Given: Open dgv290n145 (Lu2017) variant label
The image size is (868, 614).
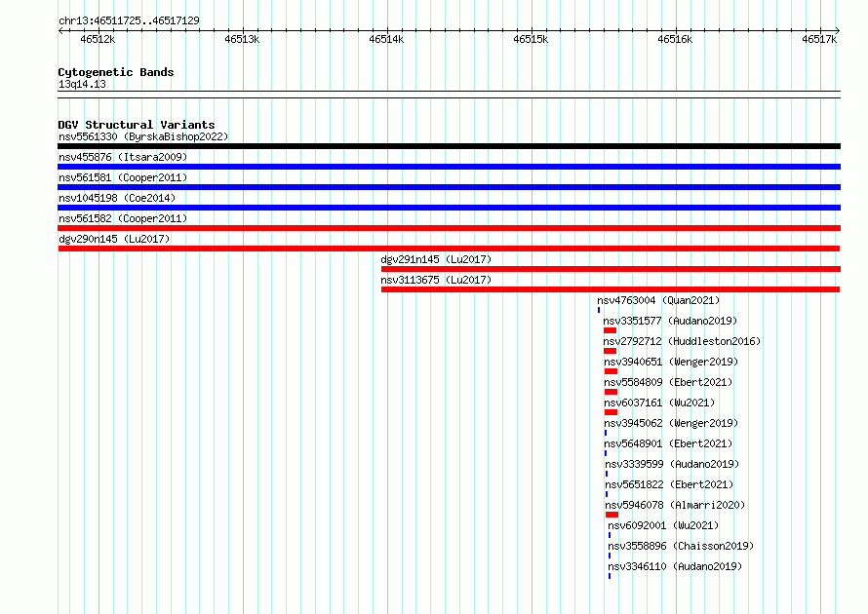Looking at the screenshot, I should click(x=114, y=239).
